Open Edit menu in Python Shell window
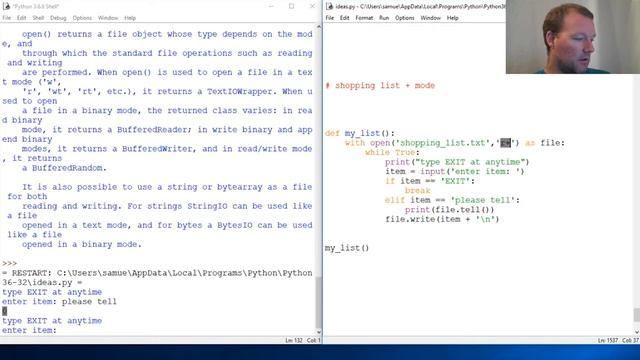This screenshot has width=640, height=360. 21,18
